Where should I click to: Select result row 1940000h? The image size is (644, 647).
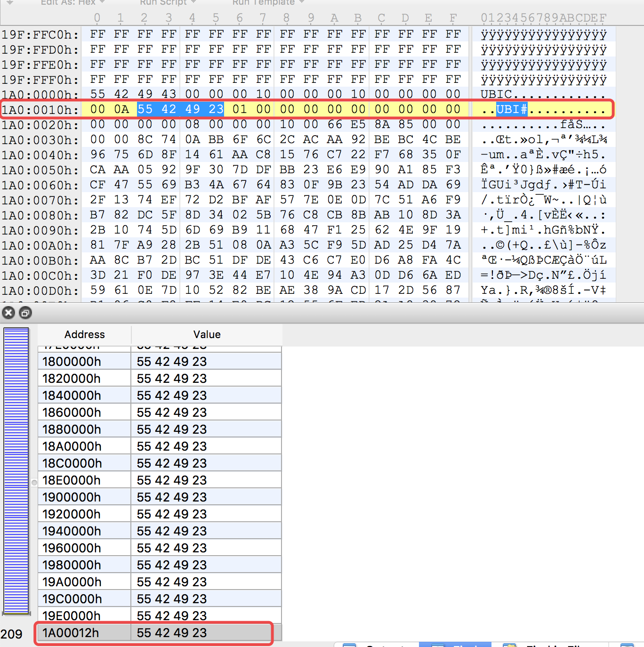click(x=160, y=531)
